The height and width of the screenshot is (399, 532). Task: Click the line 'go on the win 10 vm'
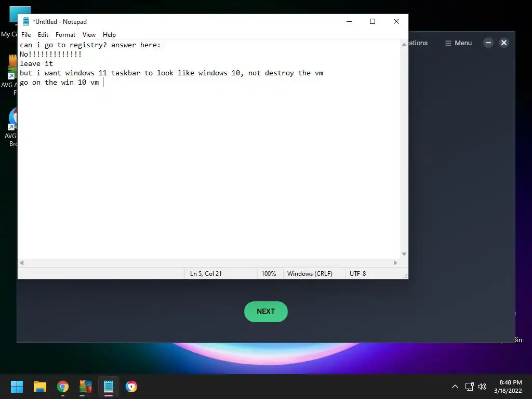[59, 83]
